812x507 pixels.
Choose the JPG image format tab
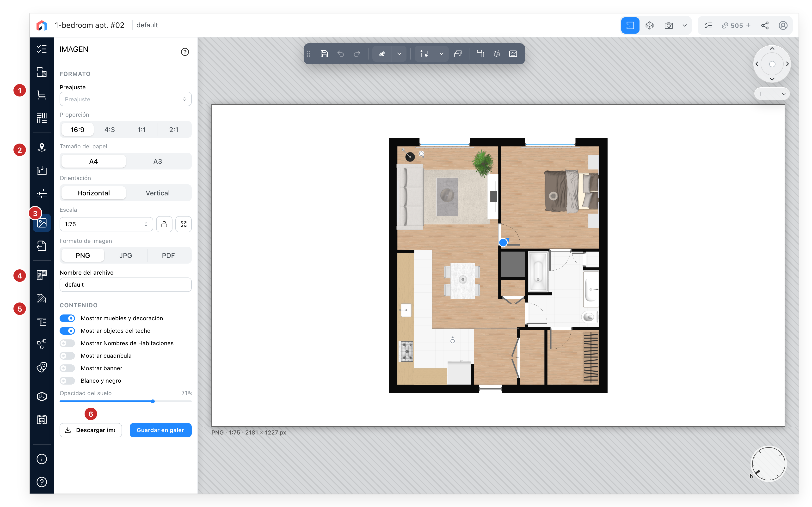(x=125, y=255)
